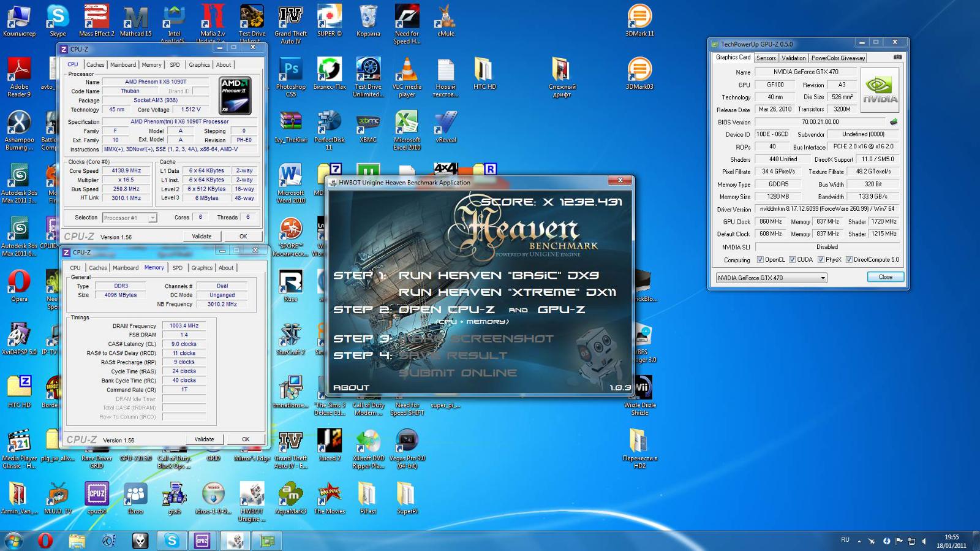
Task: Open The Movies desktop shortcut
Action: 330,498
